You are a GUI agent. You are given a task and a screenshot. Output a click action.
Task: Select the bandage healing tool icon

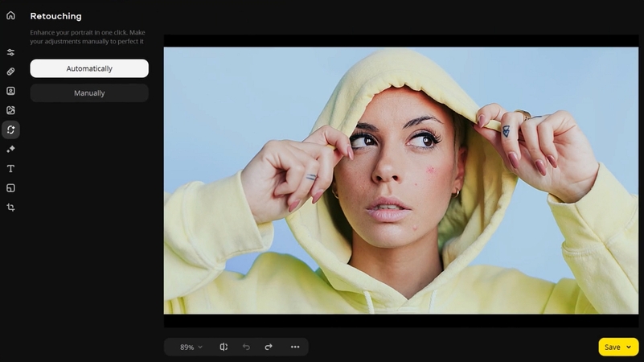(x=10, y=72)
